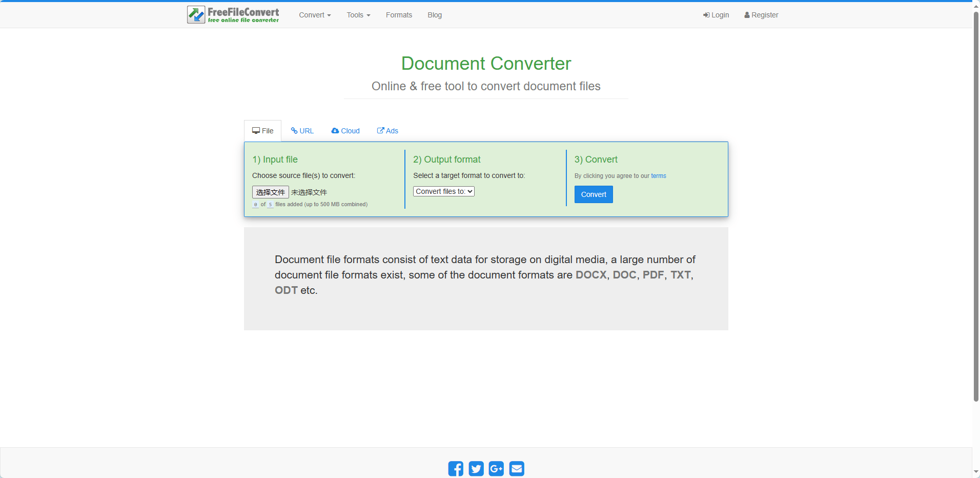Image resolution: width=980 pixels, height=478 pixels.
Task: Share page via Google Plus icon
Action: (496, 469)
